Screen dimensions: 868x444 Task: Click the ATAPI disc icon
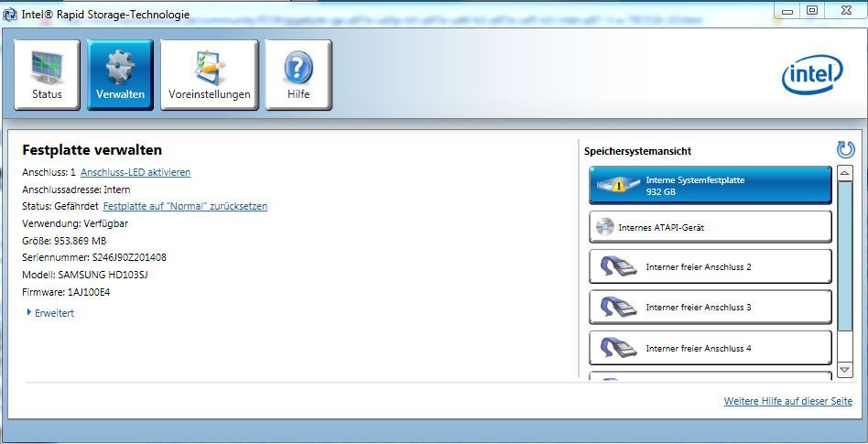click(x=605, y=227)
